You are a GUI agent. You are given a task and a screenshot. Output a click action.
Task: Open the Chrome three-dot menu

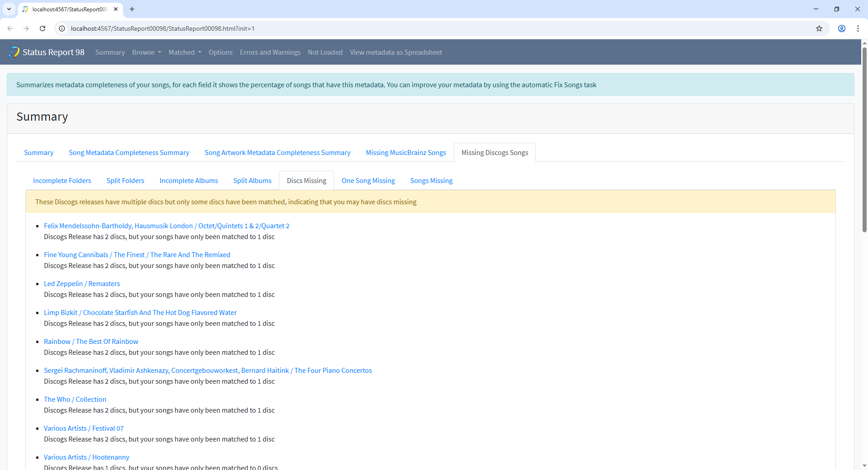point(858,28)
